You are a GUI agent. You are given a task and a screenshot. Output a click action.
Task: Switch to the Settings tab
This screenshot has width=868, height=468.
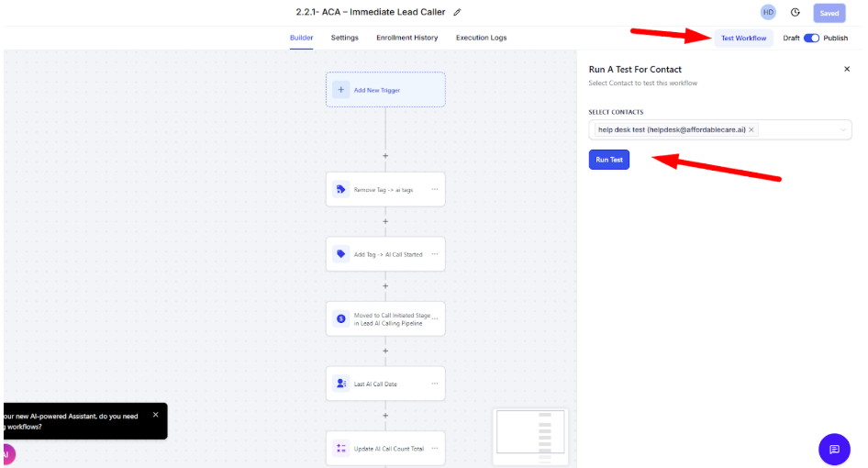(344, 38)
